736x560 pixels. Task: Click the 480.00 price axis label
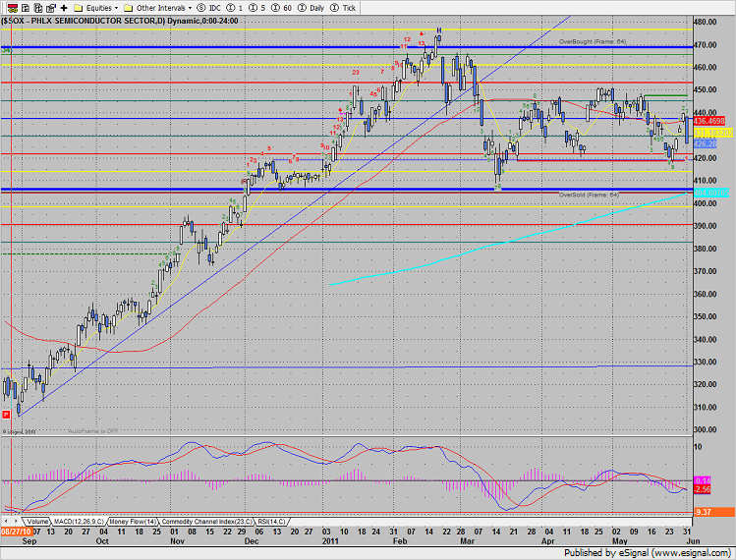(x=705, y=22)
